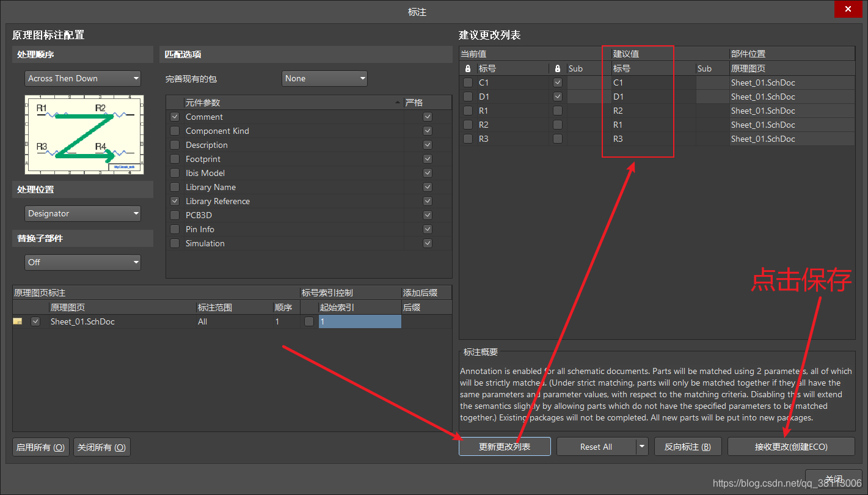Open the replace sub-parts Off dropdown

pos(82,262)
